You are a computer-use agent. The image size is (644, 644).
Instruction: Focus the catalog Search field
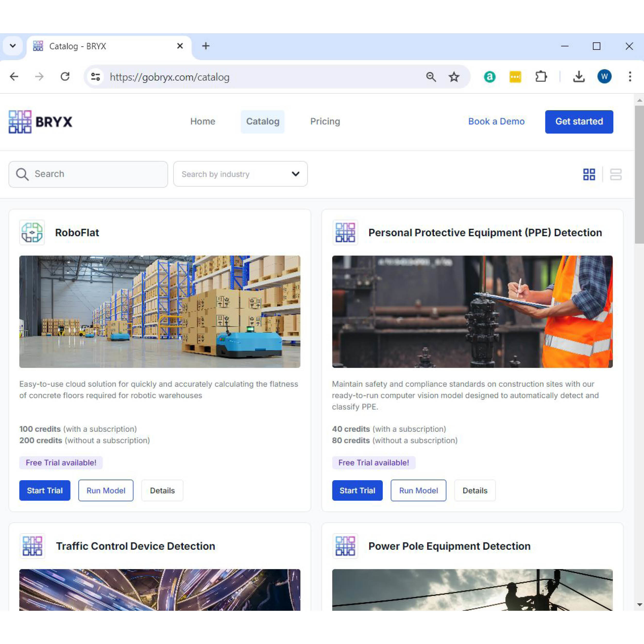click(x=88, y=174)
